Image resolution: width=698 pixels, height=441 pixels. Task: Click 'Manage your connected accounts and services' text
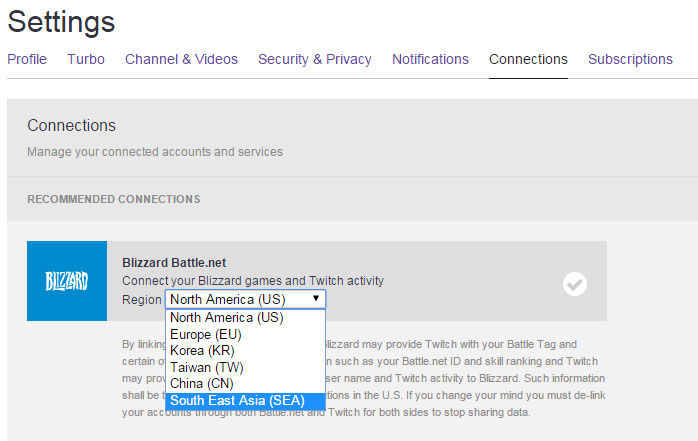tap(155, 152)
